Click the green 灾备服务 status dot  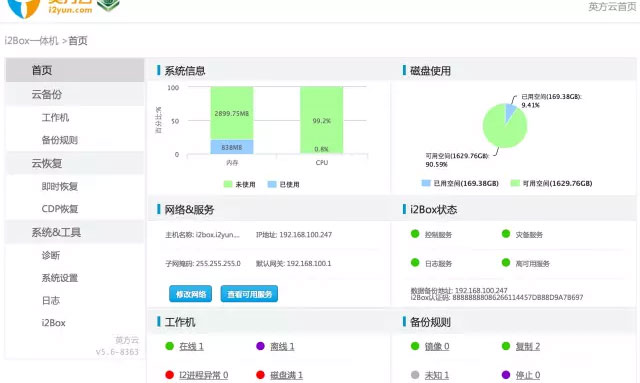[506, 234]
